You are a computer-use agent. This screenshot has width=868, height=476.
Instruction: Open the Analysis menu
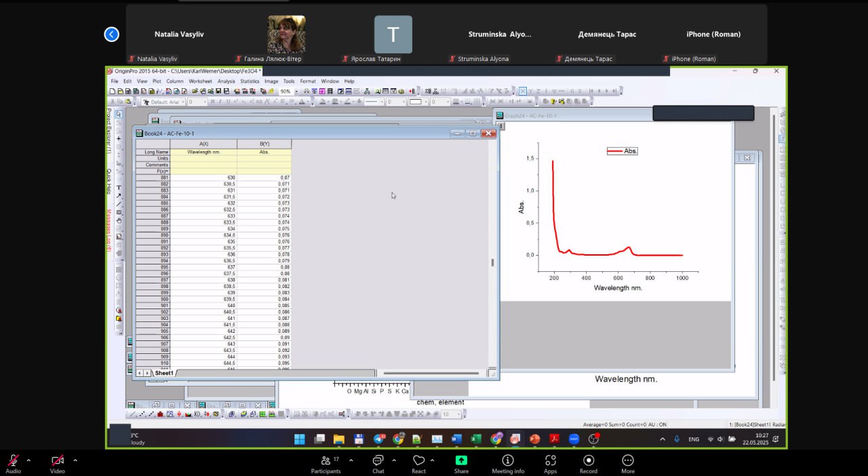pos(226,81)
